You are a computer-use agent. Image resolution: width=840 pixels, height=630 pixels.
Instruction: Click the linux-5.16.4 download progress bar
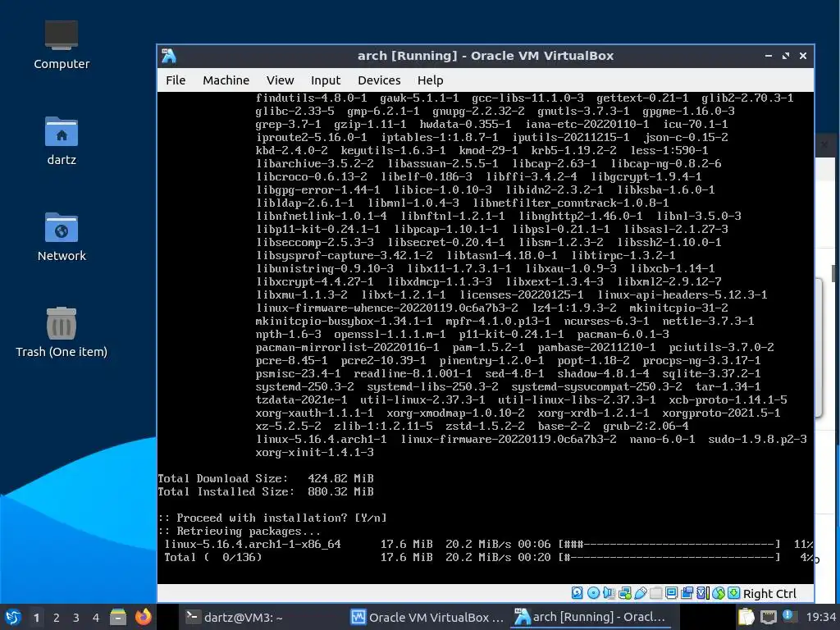669,545
